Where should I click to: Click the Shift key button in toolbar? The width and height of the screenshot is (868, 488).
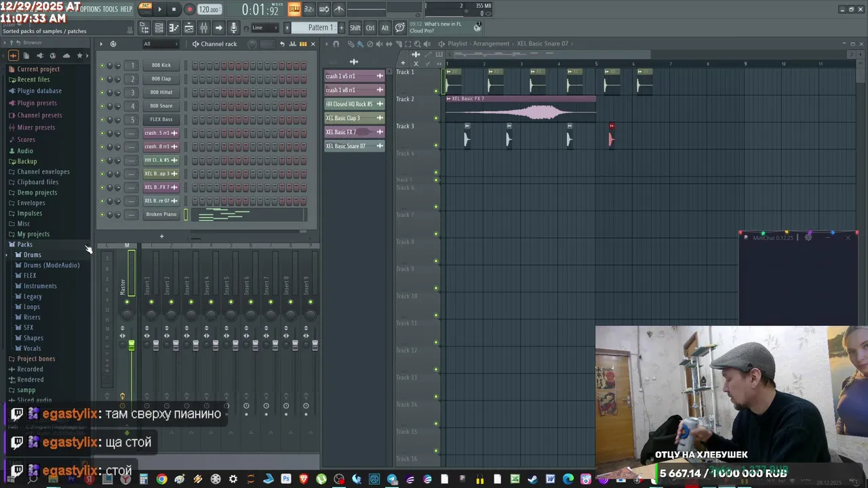pyautogui.click(x=355, y=28)
